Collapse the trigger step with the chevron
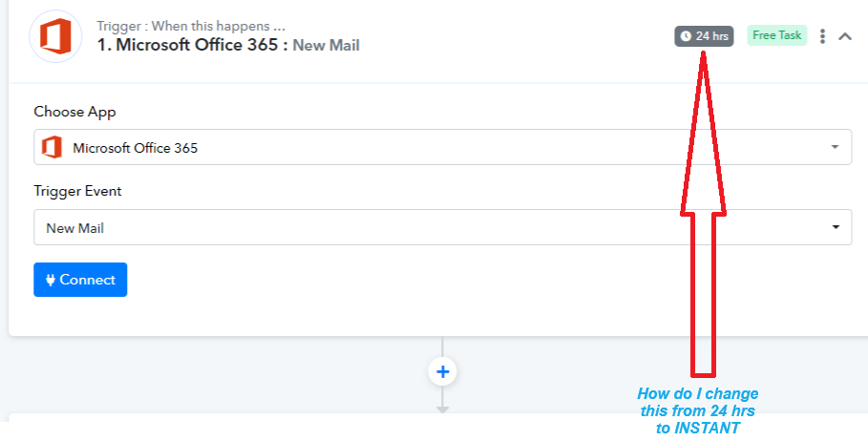This screenshot has width=868, height=441. (x=845, y=36)
